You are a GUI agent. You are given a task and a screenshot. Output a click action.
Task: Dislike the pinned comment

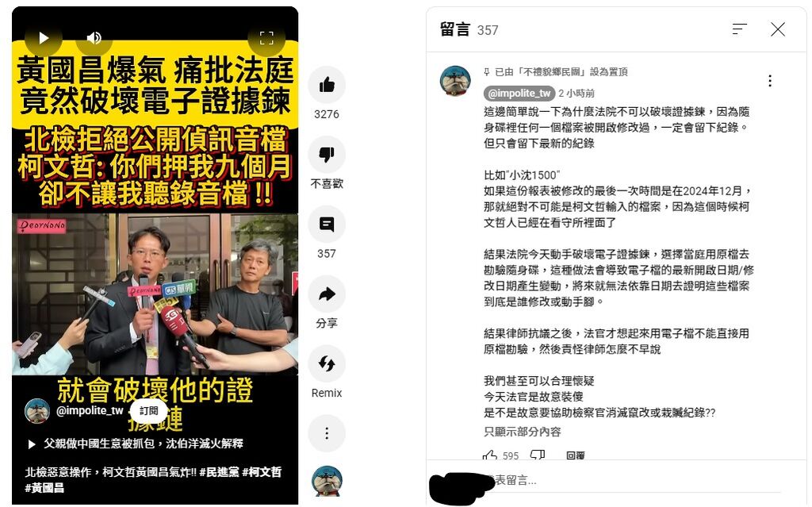point(538,455)
